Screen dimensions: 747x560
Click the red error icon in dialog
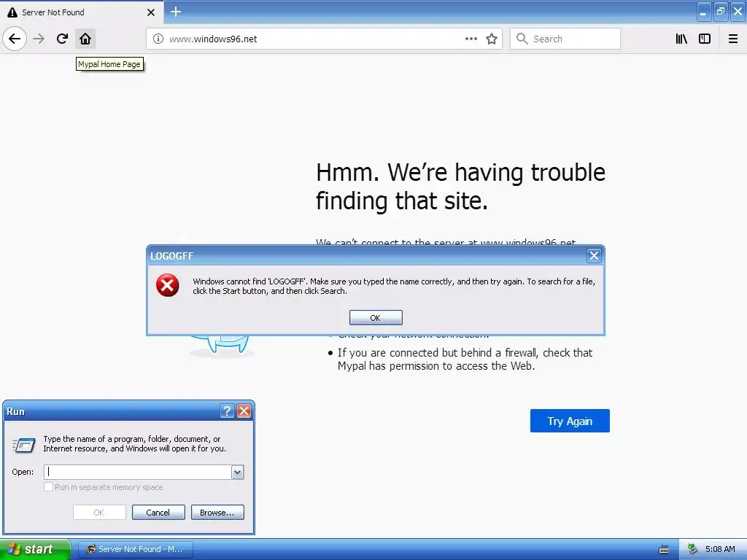(168, 285)
